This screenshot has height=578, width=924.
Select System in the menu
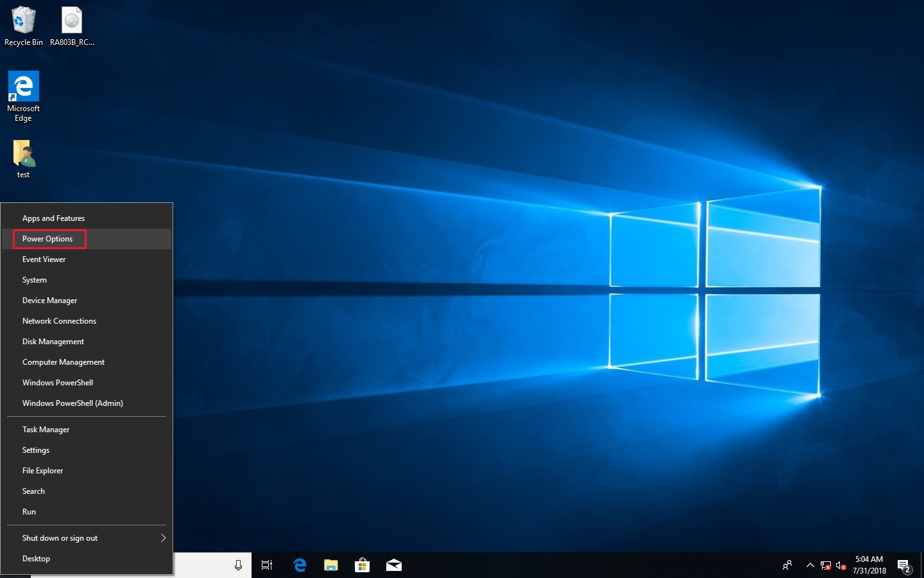pyautogui.click(x=87, y=280)
